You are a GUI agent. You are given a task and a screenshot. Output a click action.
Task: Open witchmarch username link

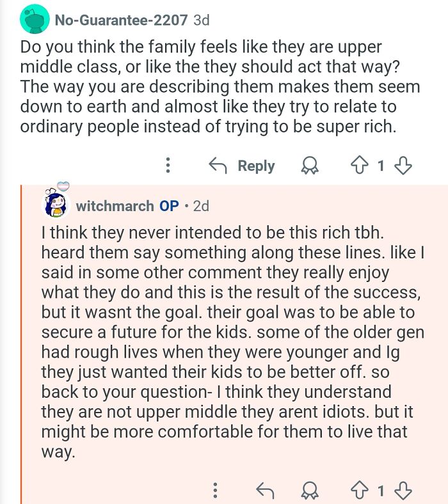tap(115, 206)
